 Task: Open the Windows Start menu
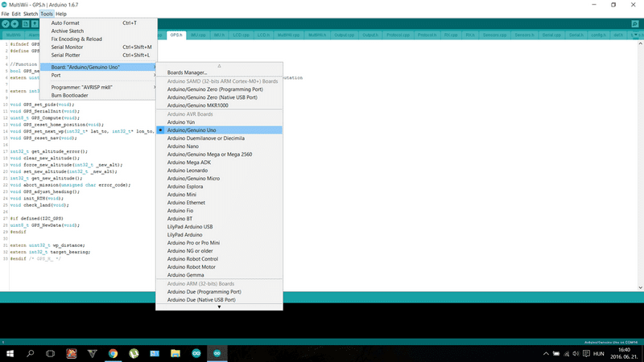(x=10, y=353)
